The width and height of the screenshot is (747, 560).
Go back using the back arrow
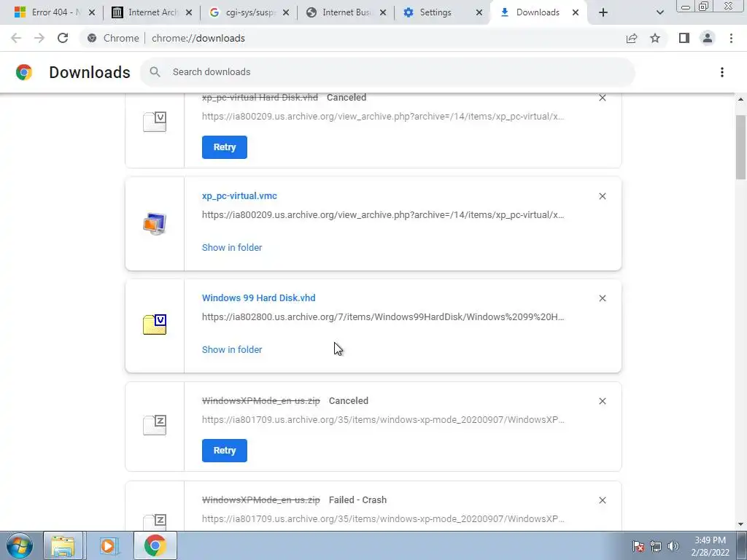[16, 38]
